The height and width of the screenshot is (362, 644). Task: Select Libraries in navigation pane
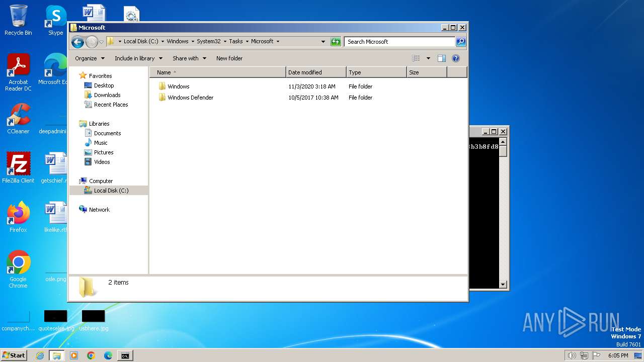pyautogui.click(x=99, y=124)
